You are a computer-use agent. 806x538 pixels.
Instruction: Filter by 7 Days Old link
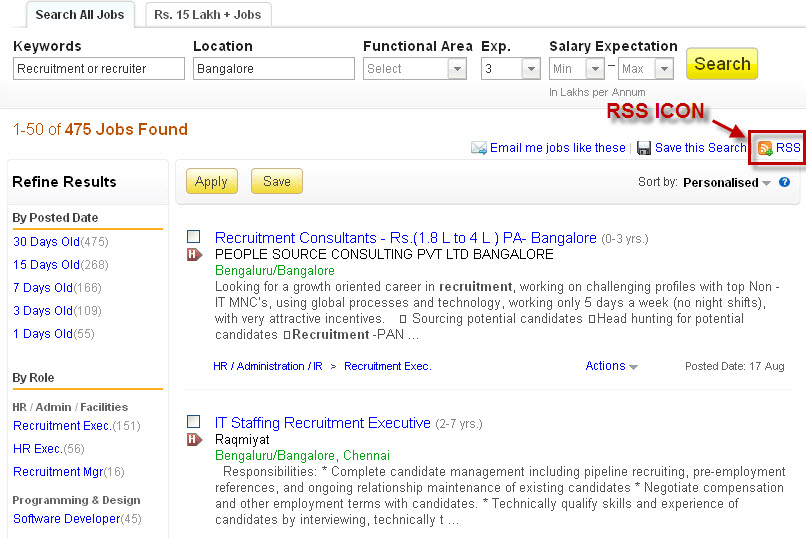click(x=43, y=288)
